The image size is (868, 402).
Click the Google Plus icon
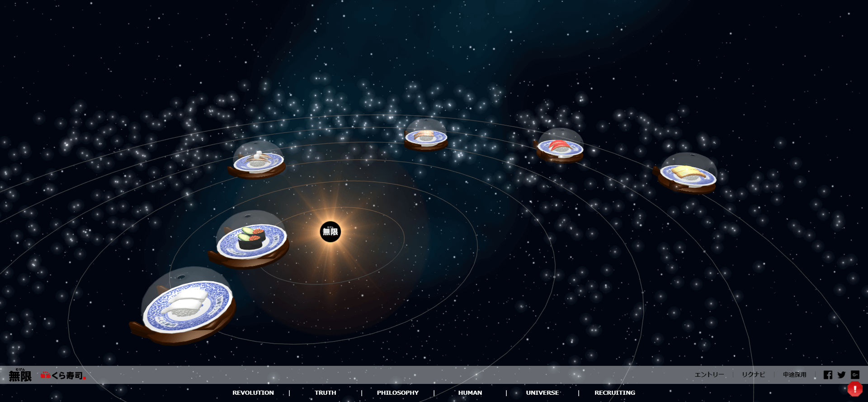click(x=855, y=375)
